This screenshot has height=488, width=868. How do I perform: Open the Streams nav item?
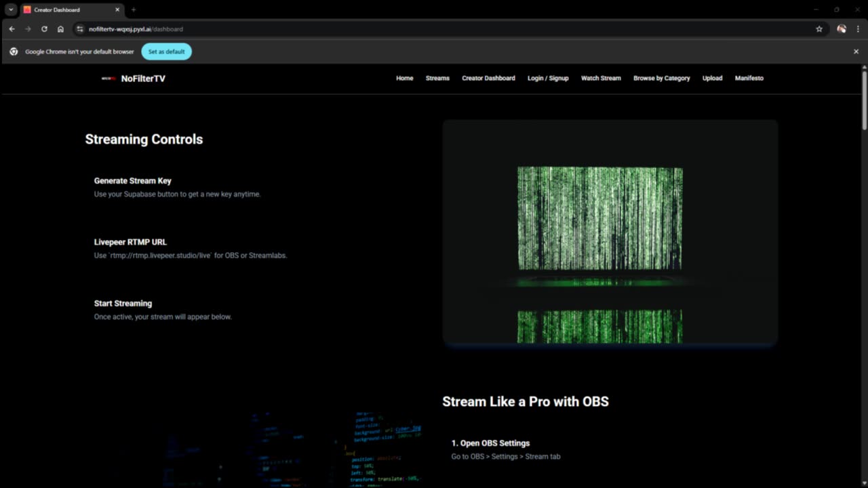point(437,78)
